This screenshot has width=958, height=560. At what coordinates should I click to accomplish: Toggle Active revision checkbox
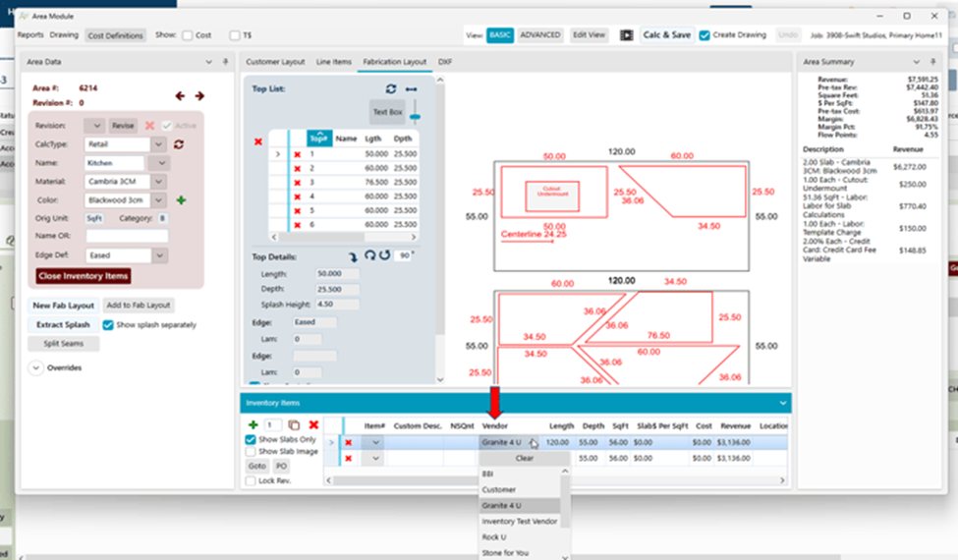[x=167, y=125]
